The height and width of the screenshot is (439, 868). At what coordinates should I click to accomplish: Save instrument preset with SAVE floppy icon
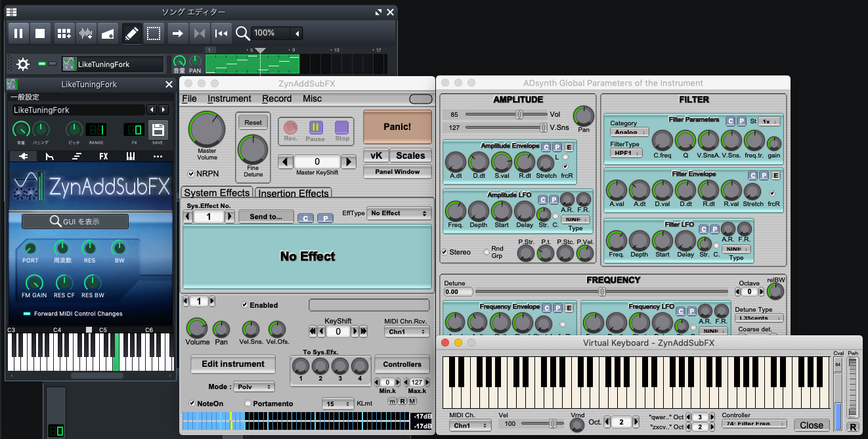[157, 131]
